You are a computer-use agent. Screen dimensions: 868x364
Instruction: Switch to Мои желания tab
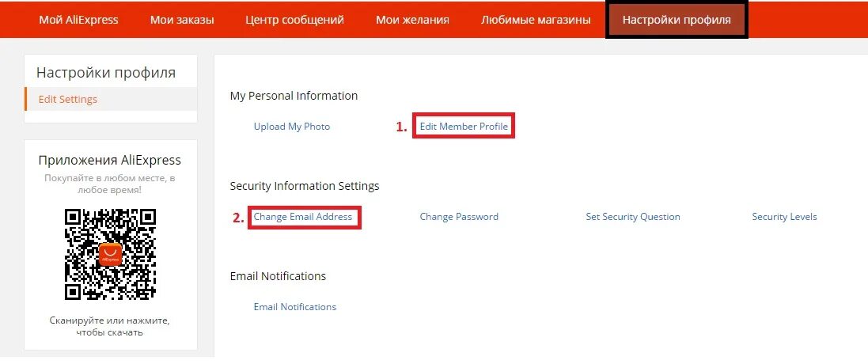[412, 20]
